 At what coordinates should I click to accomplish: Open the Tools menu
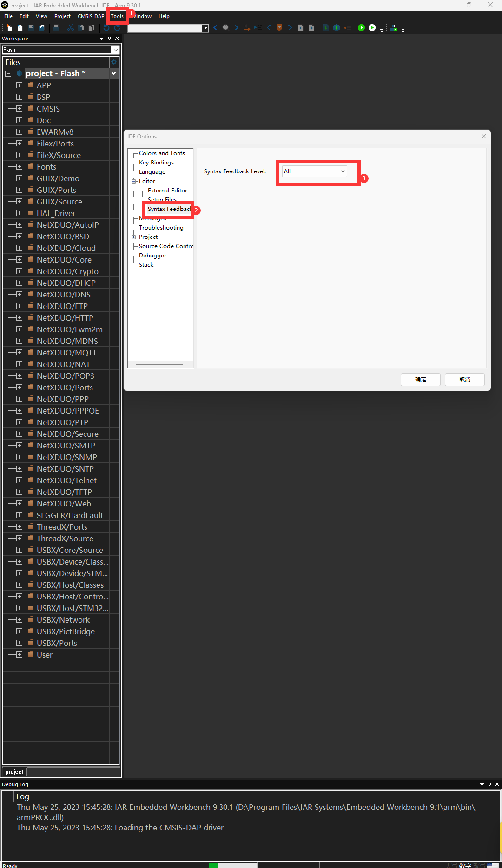117,16
